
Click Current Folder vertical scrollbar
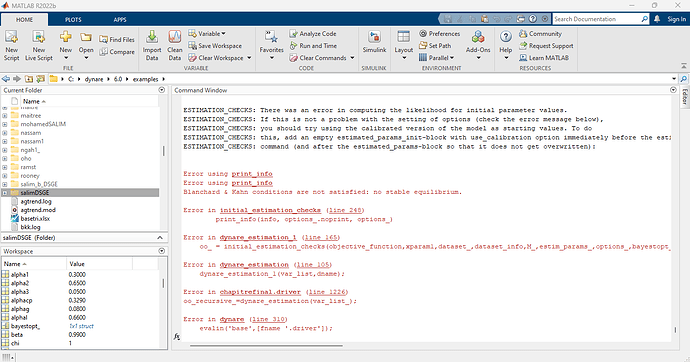point(164,151)
